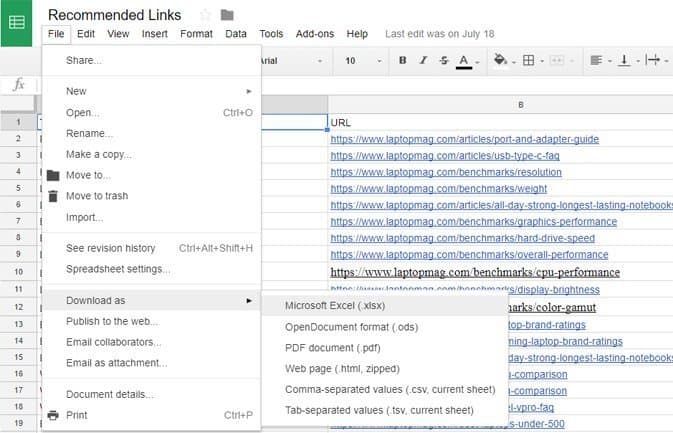Download as Tab-separated values (.tsv)

385,410
